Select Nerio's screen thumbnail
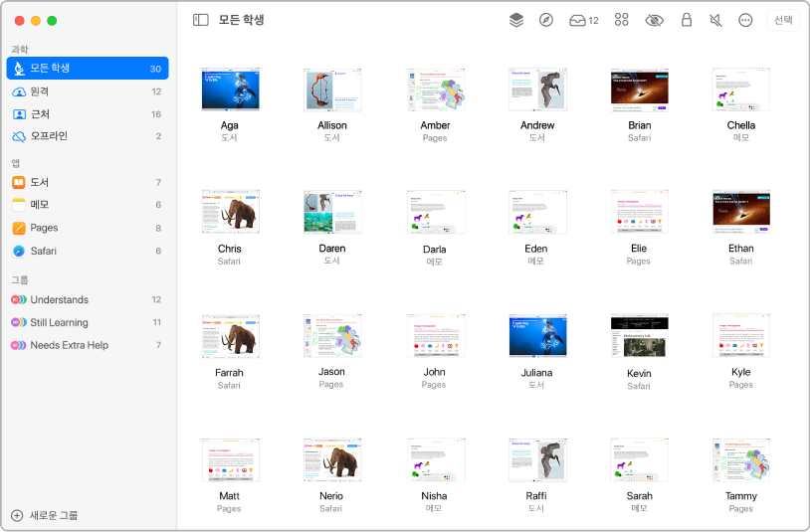The image size is (810, 532). tap(332, 460)
